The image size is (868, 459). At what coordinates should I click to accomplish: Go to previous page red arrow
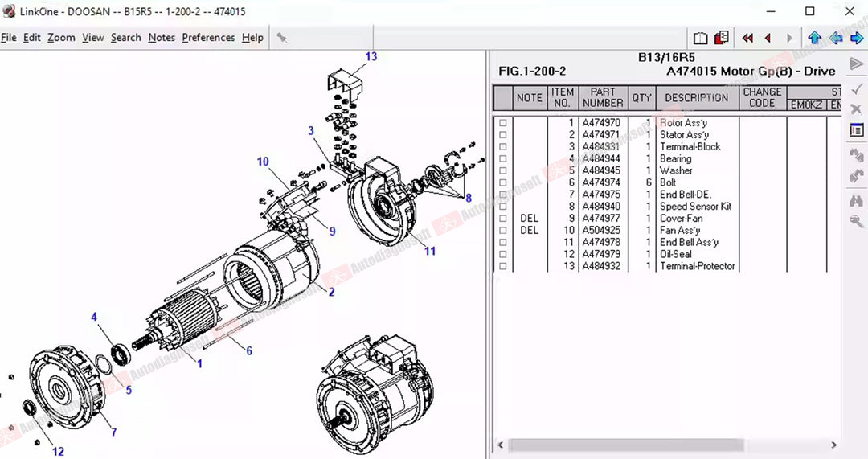click(768, 39)
